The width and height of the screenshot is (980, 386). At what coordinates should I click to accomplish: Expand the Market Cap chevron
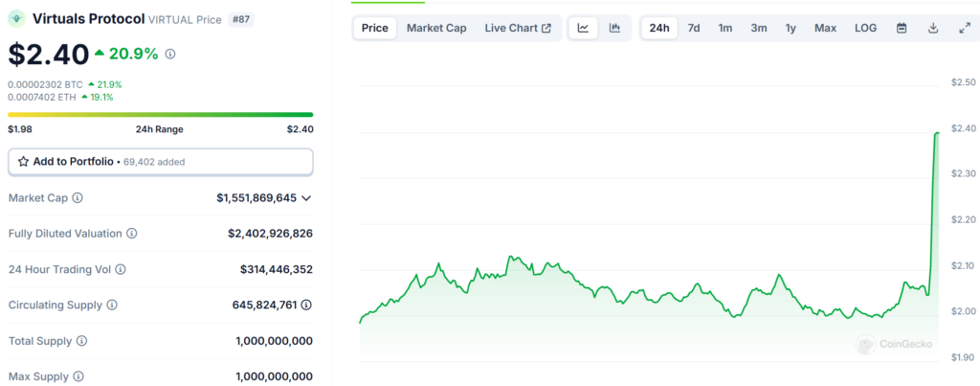pyautogui.click(x=306, y=197)
